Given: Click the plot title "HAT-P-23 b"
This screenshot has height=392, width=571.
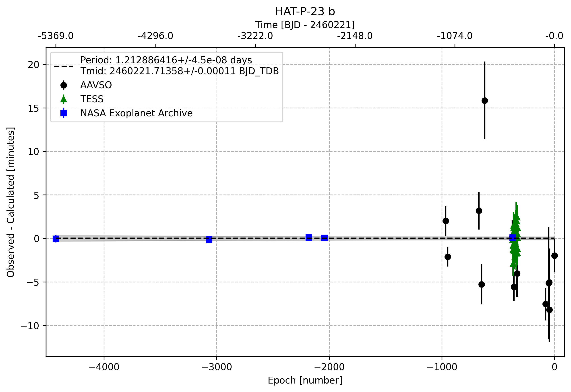Looking at the screenshot, I should point(305,12).
